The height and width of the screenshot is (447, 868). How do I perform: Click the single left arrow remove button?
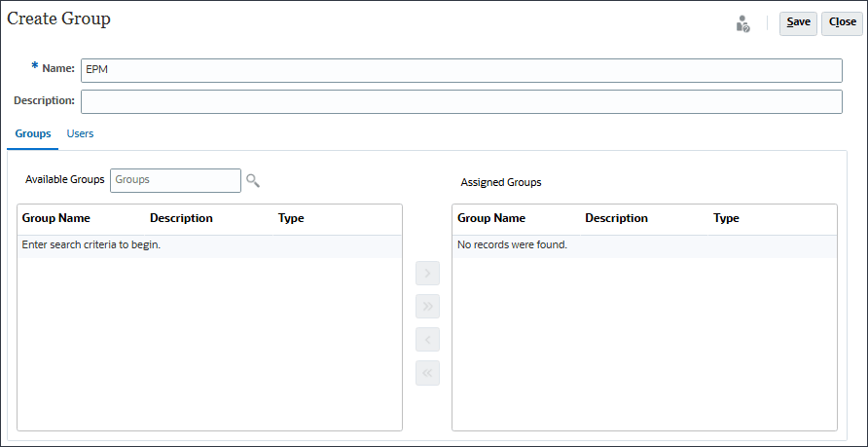point(427,340)
